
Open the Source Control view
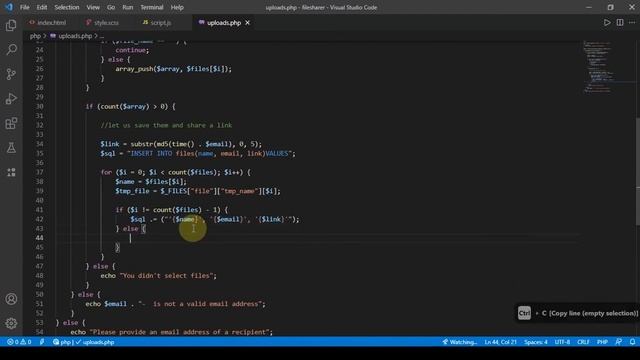pos(11,74)
